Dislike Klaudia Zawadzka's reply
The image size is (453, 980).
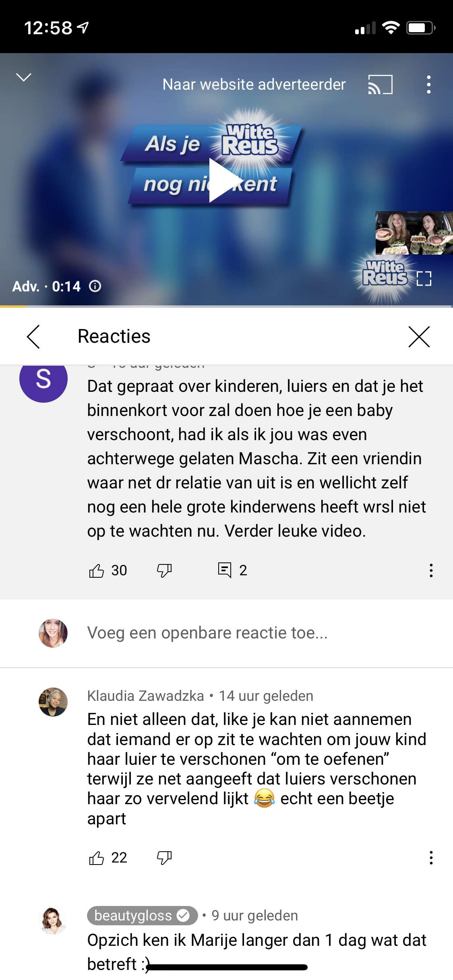(x=164, y=858)
